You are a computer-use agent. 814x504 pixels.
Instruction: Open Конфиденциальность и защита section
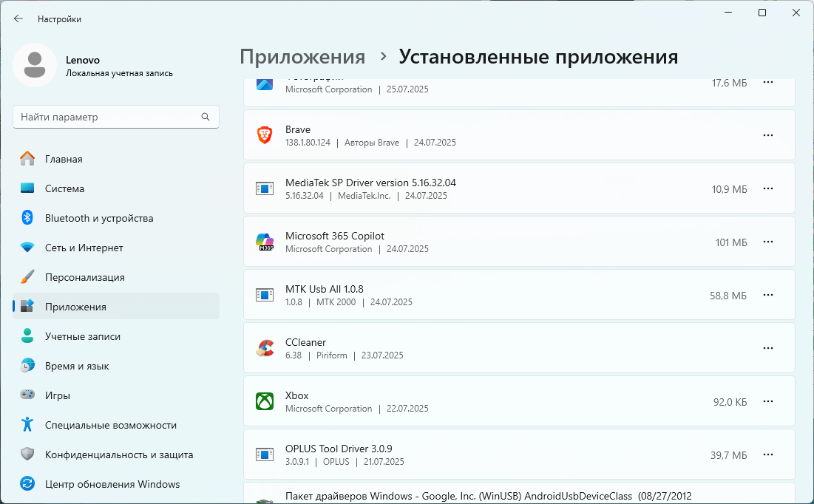116,454
